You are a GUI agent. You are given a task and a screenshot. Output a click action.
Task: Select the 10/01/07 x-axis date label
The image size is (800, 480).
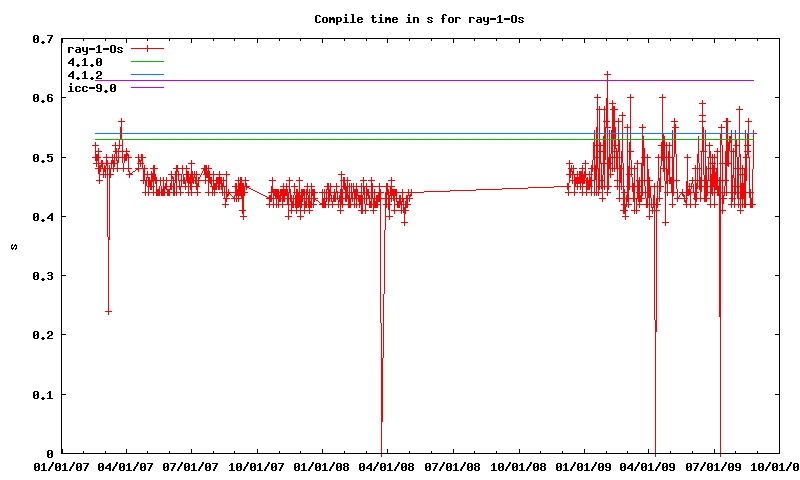click(x=257, y=466)
